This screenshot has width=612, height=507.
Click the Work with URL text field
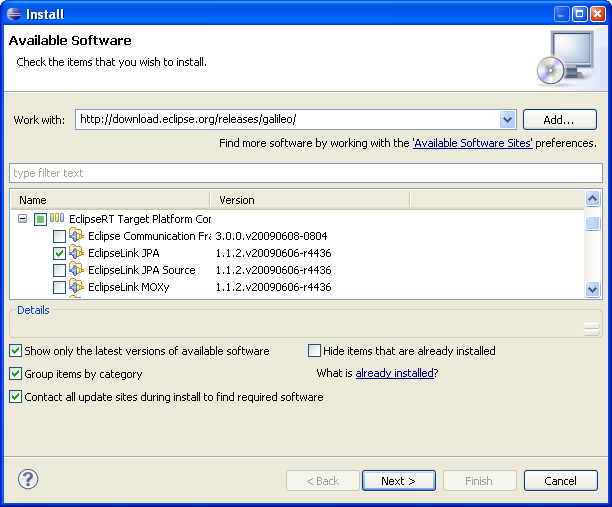(288, 119)
